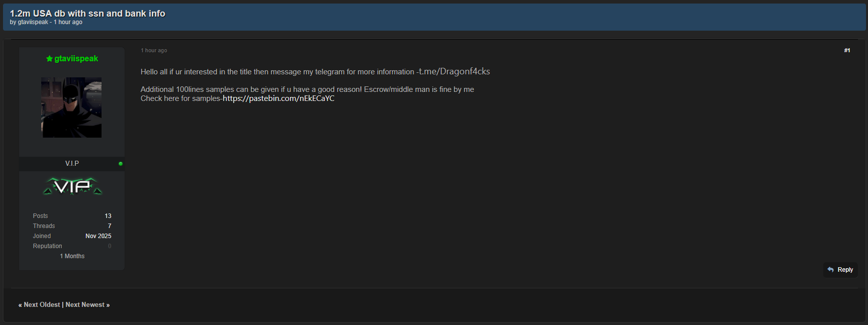Click the Joined date Nov 2025
Image resolution: width=868 pixels, height=325 pixels.
point(98,236)
